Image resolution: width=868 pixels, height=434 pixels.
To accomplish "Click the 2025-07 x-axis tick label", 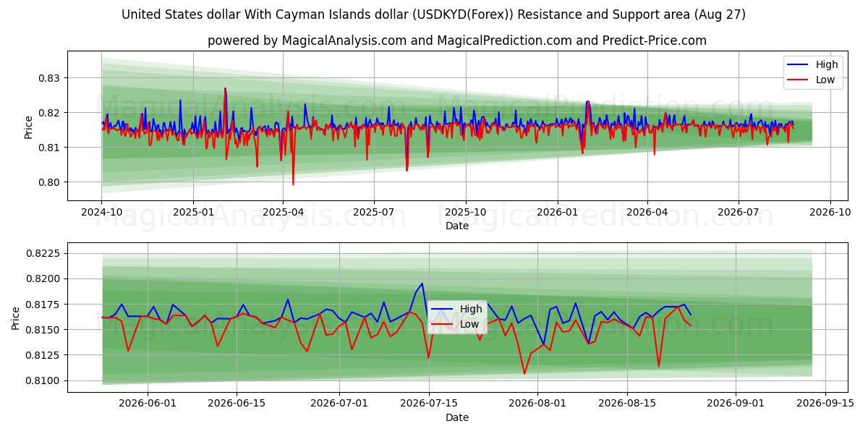I will click(374, 213).
